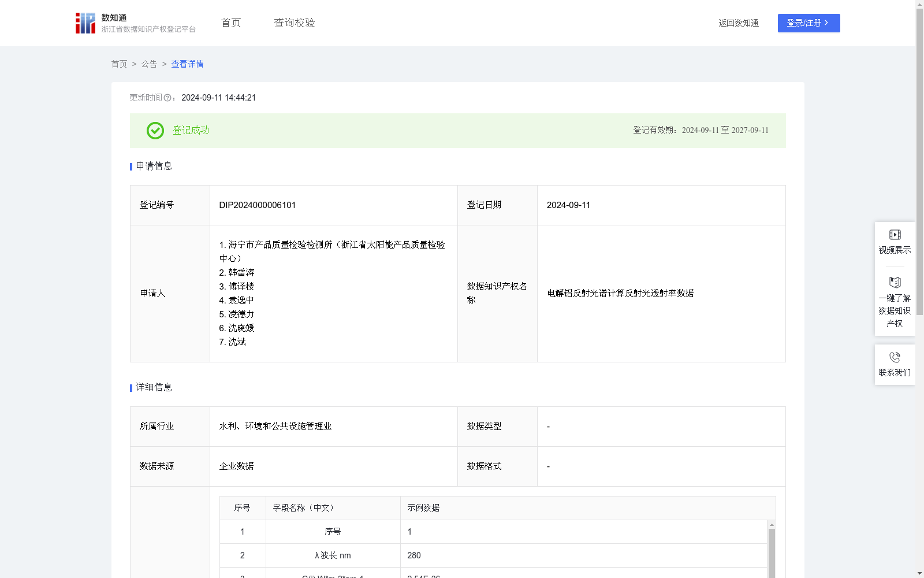Click industry value 水利、环境和公共设施管理业
This screenshot has width=924, height=578.
pyautogui.click(x=275, y=427)
